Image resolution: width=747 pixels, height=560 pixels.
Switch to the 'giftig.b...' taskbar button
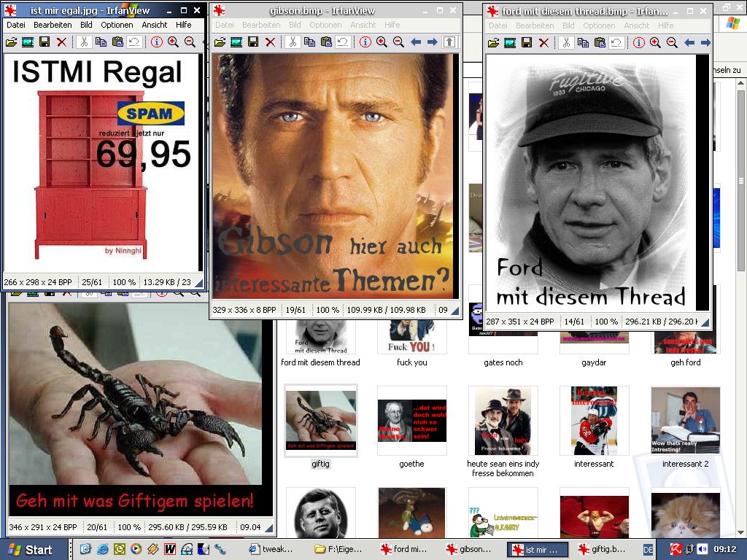[601, 549]
